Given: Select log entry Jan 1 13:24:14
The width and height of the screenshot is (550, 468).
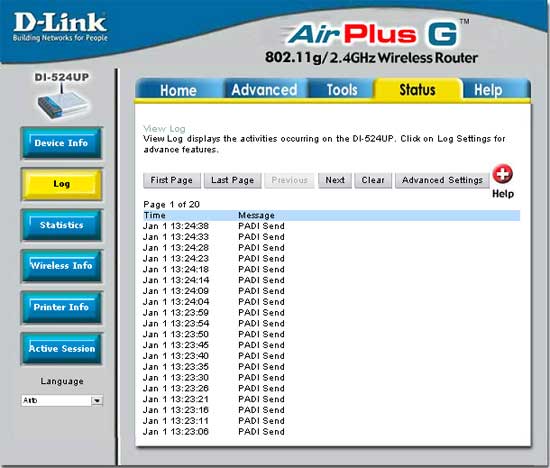Looking at the screenshot, I should click(x=214, y=280).
